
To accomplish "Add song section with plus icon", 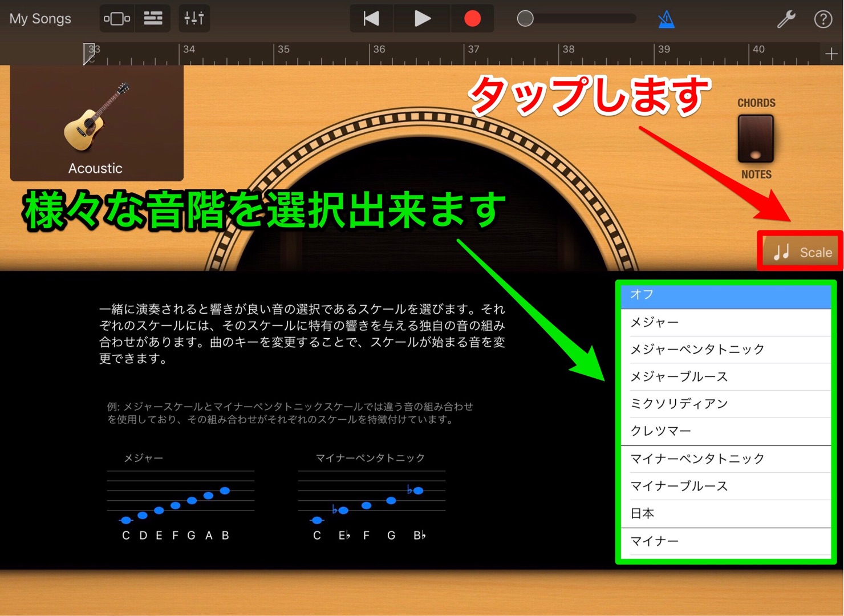I will 831,54.
